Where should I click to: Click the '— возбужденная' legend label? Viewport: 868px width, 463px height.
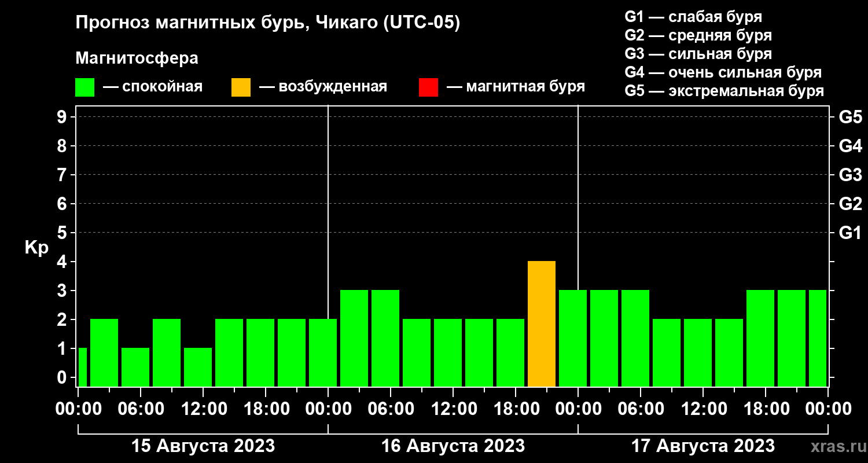(323, 87)
